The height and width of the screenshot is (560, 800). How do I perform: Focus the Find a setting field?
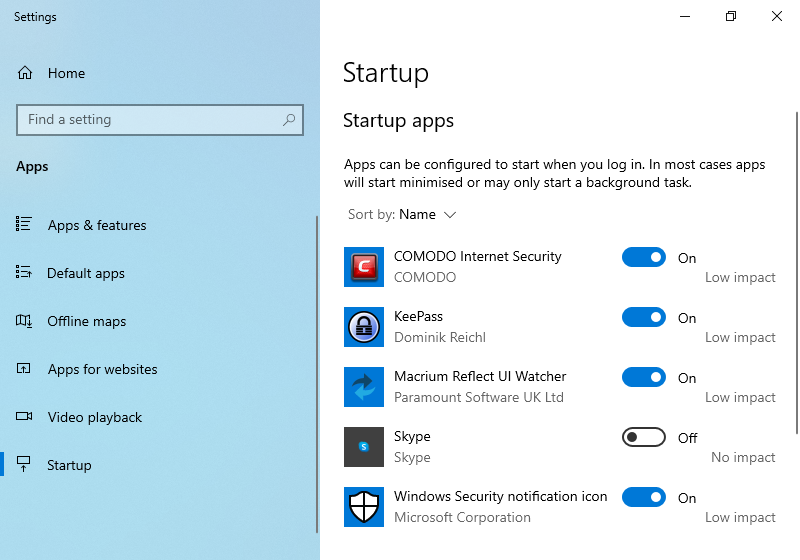(160, 120)
